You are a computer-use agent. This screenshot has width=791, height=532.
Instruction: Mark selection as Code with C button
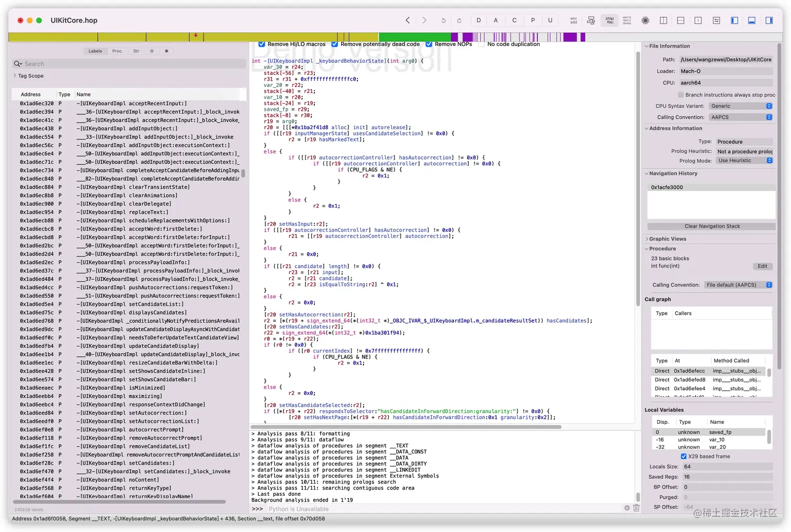pyautogui.click(x=514, y=20)
